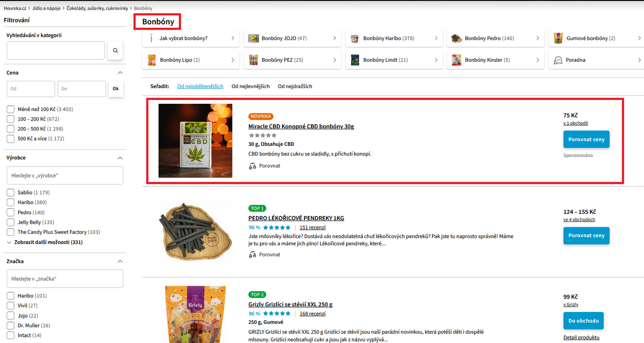This screenshot has height=343, width=644.
Task: Open the Bonbóny Haribo tile arrow
Action: click(x=436, y=38)
